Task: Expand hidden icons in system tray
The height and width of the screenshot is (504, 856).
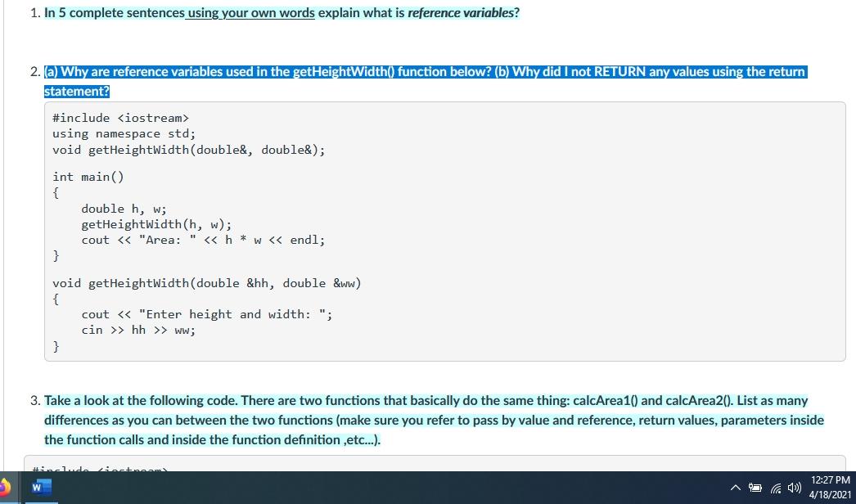Action: coord(736,487)
